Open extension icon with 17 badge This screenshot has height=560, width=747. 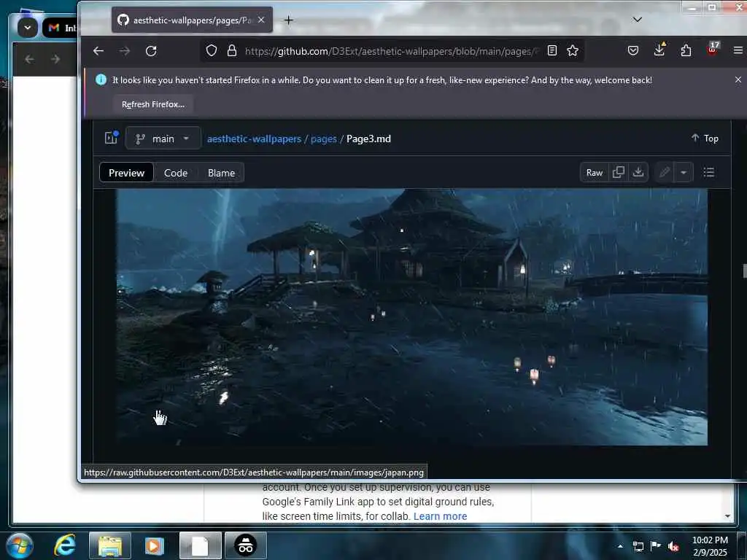coord(713,49)
